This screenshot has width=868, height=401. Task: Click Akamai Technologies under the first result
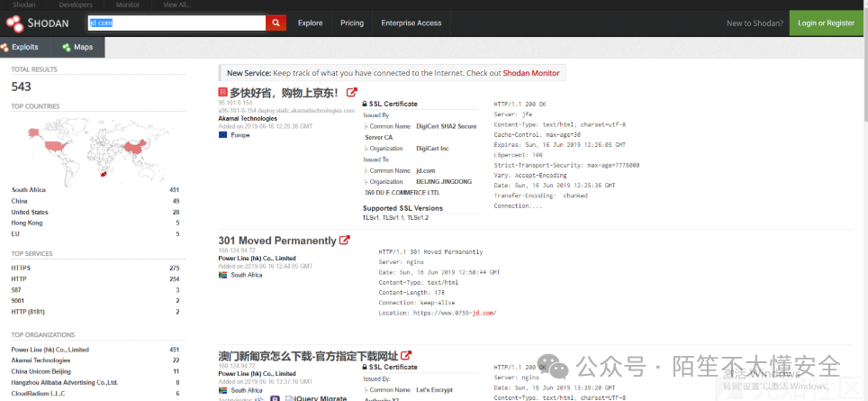point(248,119)
